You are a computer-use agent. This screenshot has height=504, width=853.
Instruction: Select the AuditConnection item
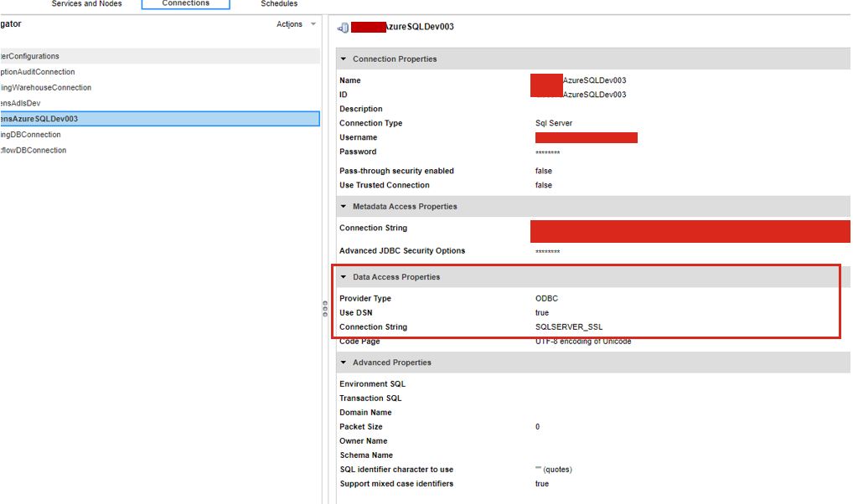[x=159, y=72]
